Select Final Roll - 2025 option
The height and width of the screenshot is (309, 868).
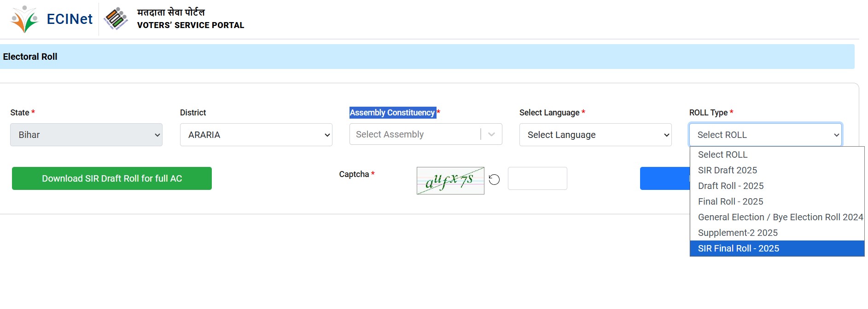730,201
